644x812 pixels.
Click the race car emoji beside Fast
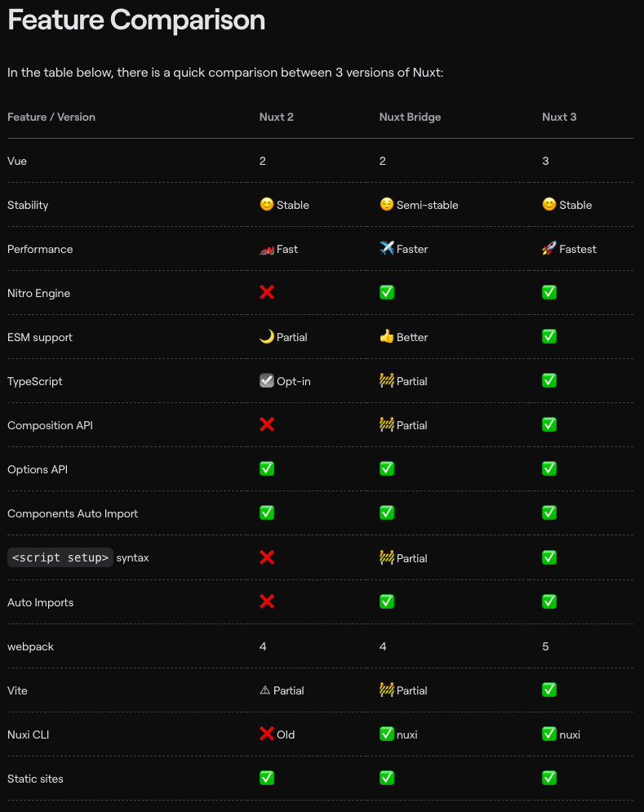pyautogui.click(x=267, y=250)
